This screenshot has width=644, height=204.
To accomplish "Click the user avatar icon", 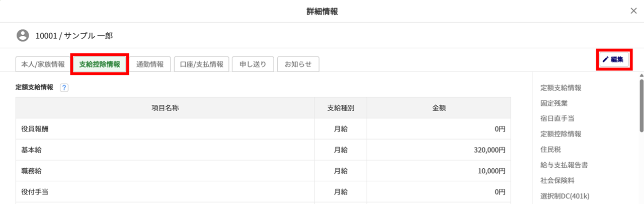I will click(x=23, y=36).
